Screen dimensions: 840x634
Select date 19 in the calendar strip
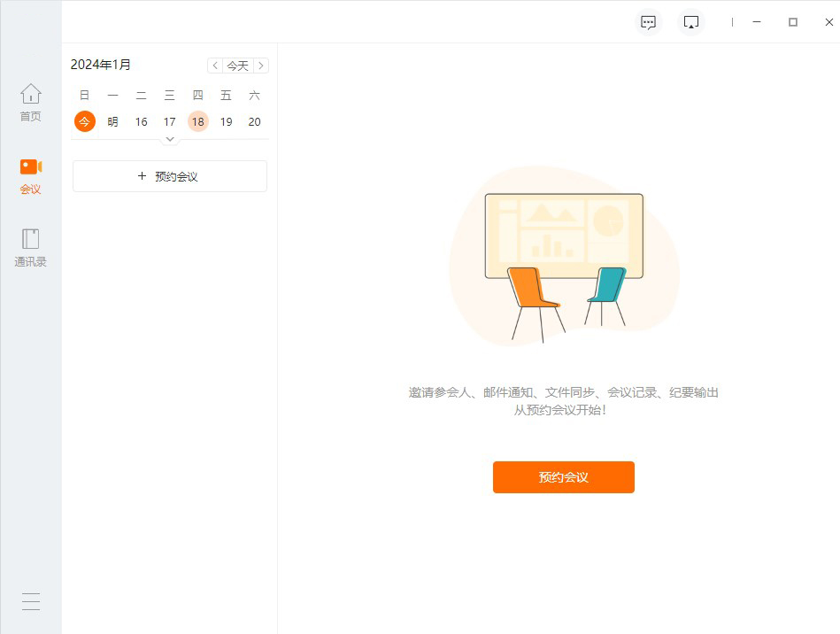(x=226, y=121)
